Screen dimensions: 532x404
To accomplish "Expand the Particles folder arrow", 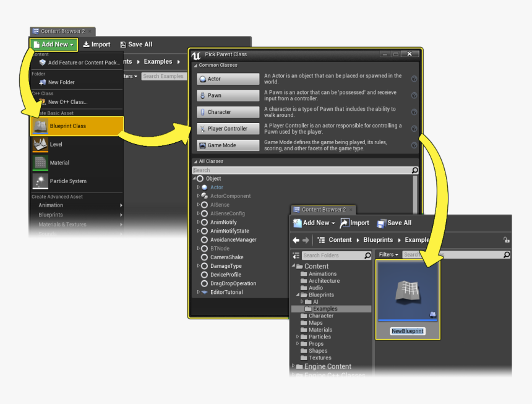I will click(x=298, y=337).
